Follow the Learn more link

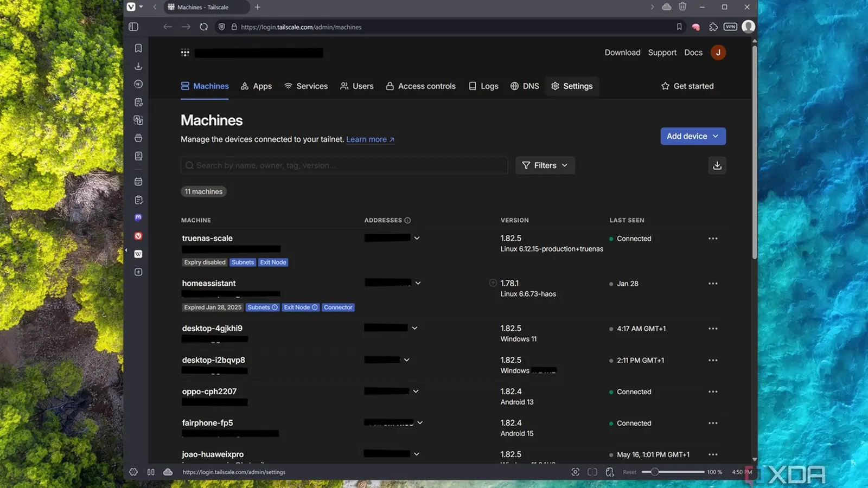coord(370,139)
